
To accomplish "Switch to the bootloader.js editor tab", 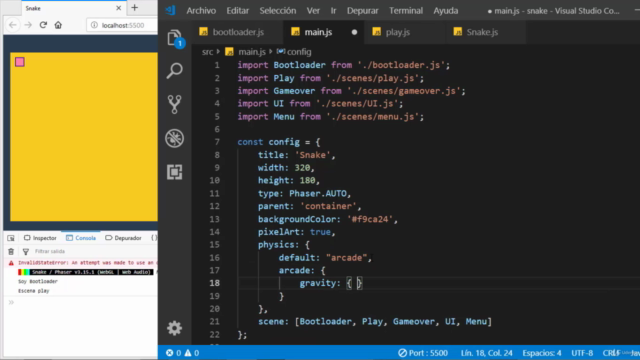I will click(238, 32).
